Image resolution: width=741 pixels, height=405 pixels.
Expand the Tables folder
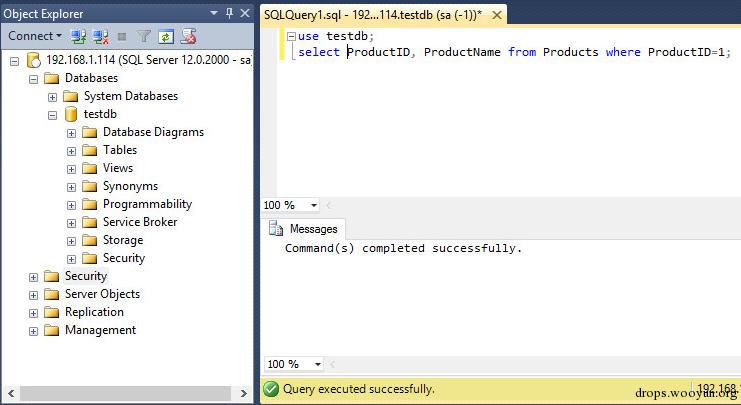coord(71,151)
